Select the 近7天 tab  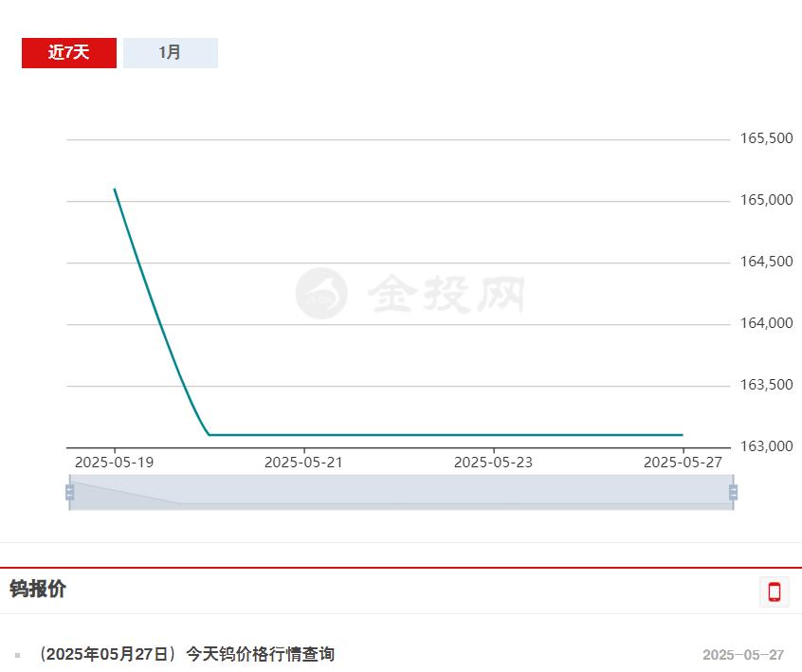pos(69,53)
